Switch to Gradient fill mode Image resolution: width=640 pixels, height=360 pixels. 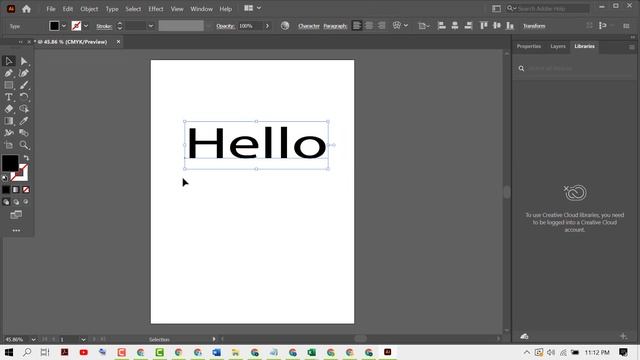point(16,190)
